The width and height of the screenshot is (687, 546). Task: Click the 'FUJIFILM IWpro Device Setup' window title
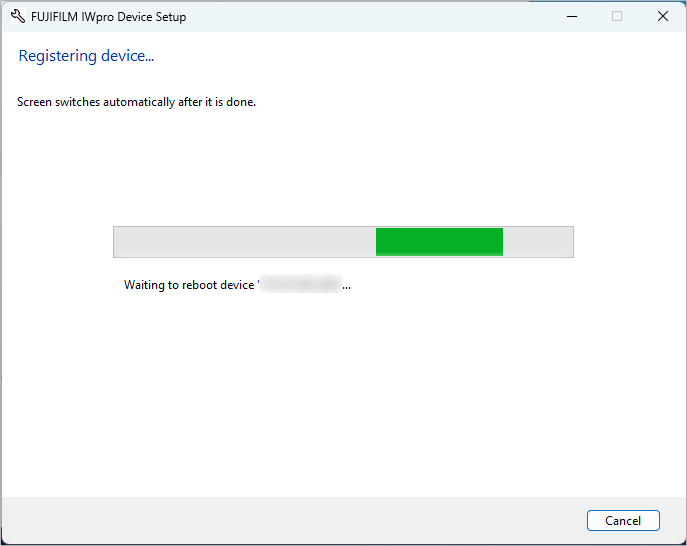point(109,17)
